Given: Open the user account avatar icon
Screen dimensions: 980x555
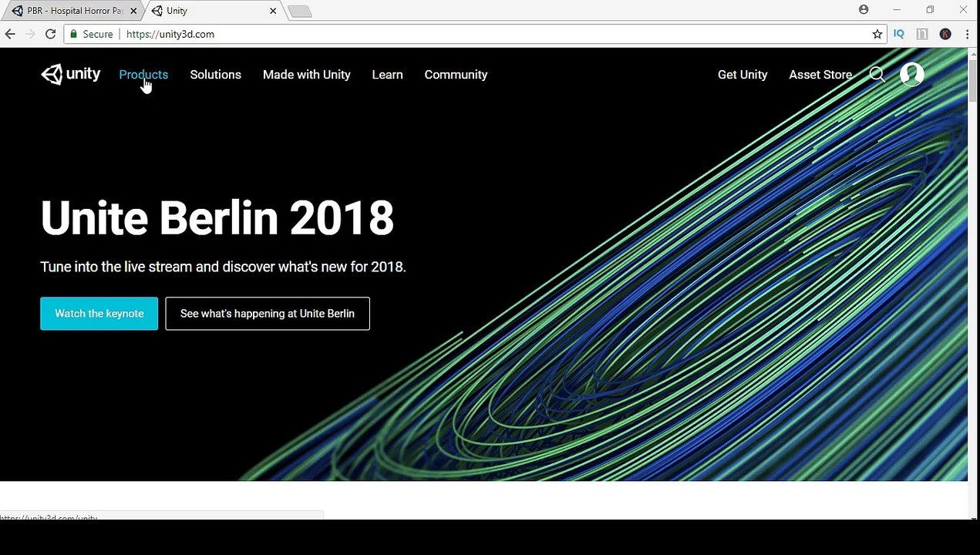Looking at the screenshot, I should pos(911,74).
